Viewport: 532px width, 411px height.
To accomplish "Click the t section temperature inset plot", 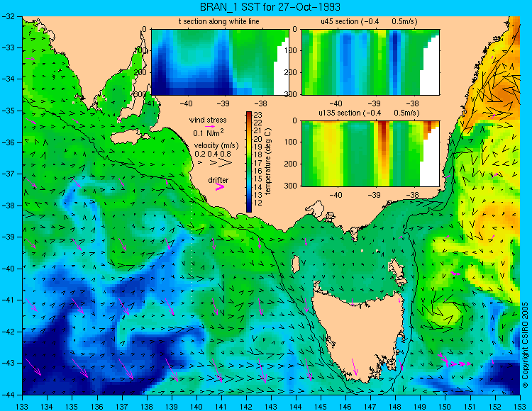I will (x=220, y=62).
